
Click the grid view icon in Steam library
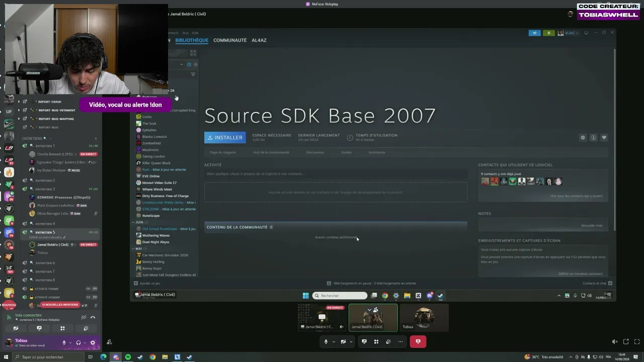[x=193, y=52]
